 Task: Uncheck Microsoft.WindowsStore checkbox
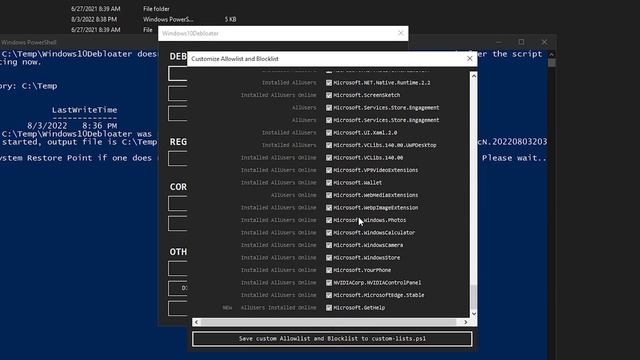329,258
